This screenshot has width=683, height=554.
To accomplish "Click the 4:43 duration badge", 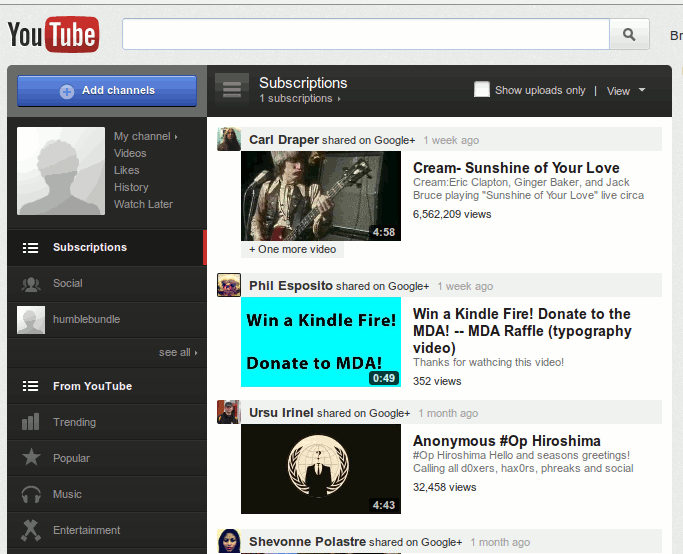I will point(384,505).
